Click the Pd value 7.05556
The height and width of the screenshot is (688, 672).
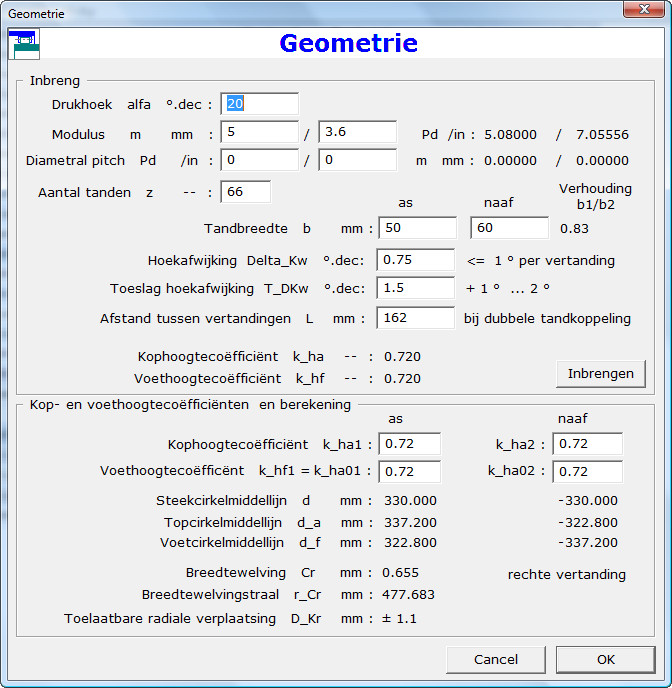pos(602,135)
